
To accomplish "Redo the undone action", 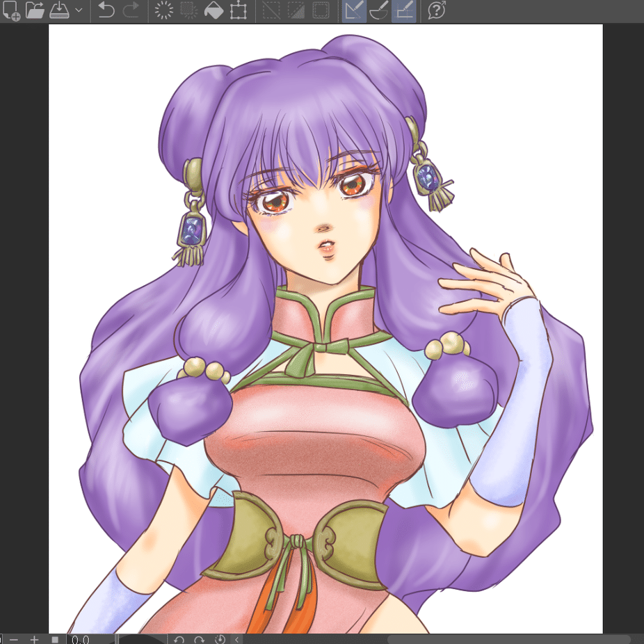I will pyautogui.click(x=131, y=10).
